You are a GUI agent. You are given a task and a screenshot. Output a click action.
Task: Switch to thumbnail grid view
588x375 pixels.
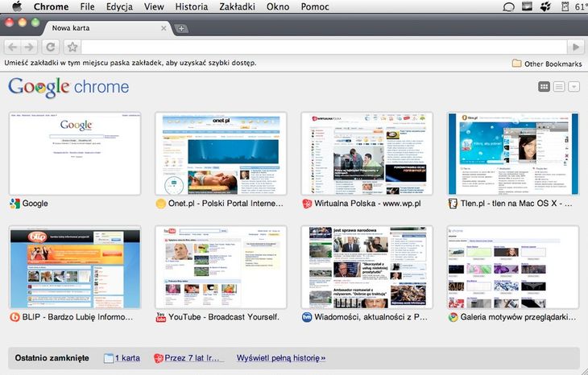[545, 87]
